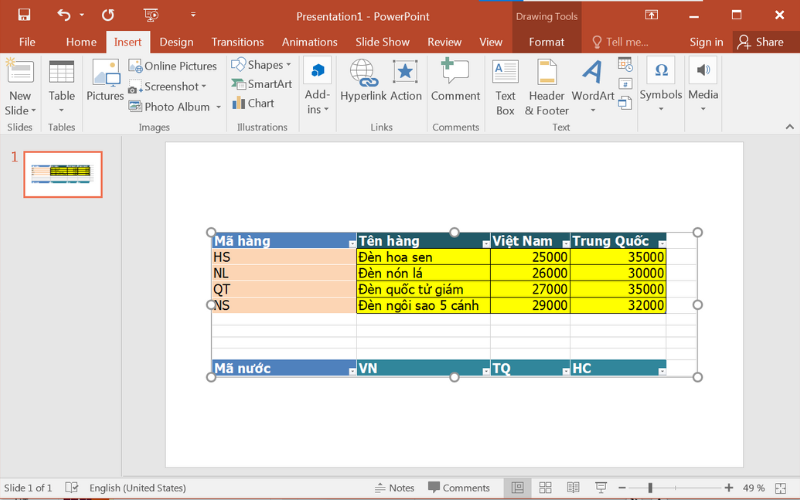Insert a Comment from the ribbon

click(455, 80)
